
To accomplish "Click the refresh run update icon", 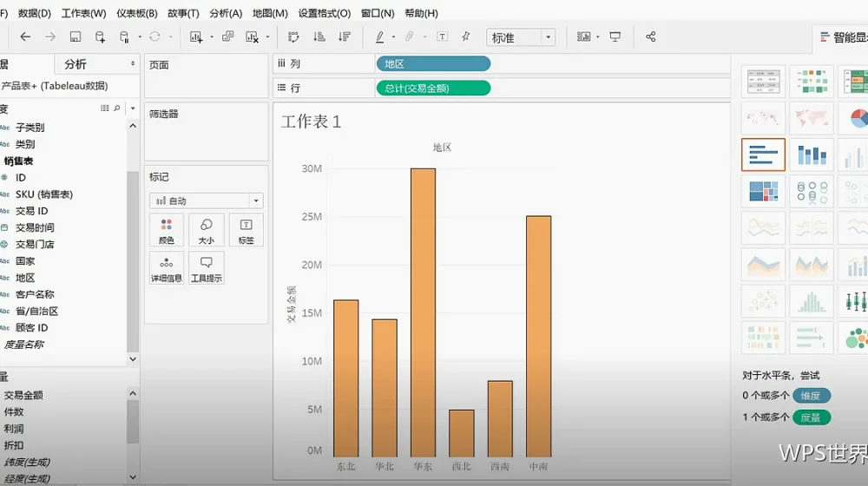I will (155, 36).
